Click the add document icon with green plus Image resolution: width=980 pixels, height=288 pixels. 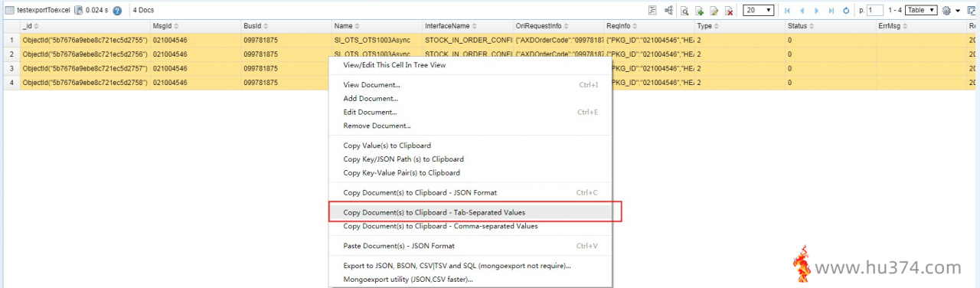click(699, 11)
